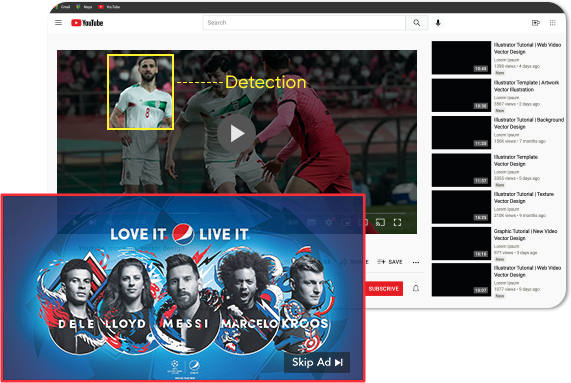Start voice search with the microphone icon
571x383 pixels.
438,23
